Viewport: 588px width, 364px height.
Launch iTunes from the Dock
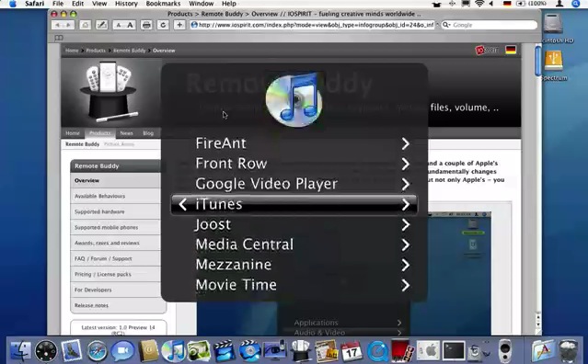tap(173, 351)
